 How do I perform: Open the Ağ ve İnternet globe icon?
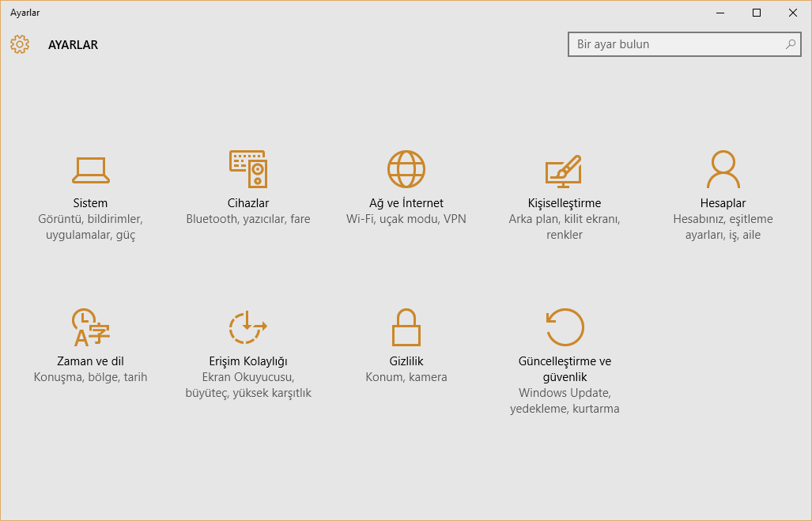[x=406, y=169]
